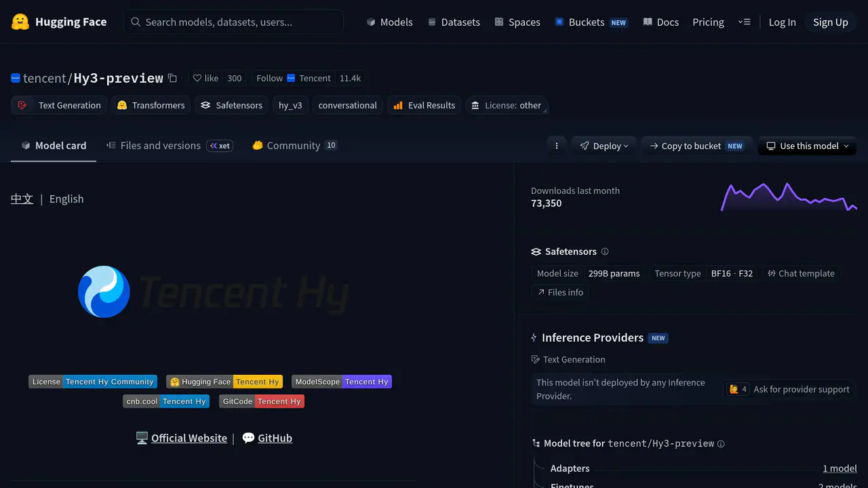The height and width of the screenshot is (488, 868).
Task: Click Ask for provider support
Action: point(789,389)
